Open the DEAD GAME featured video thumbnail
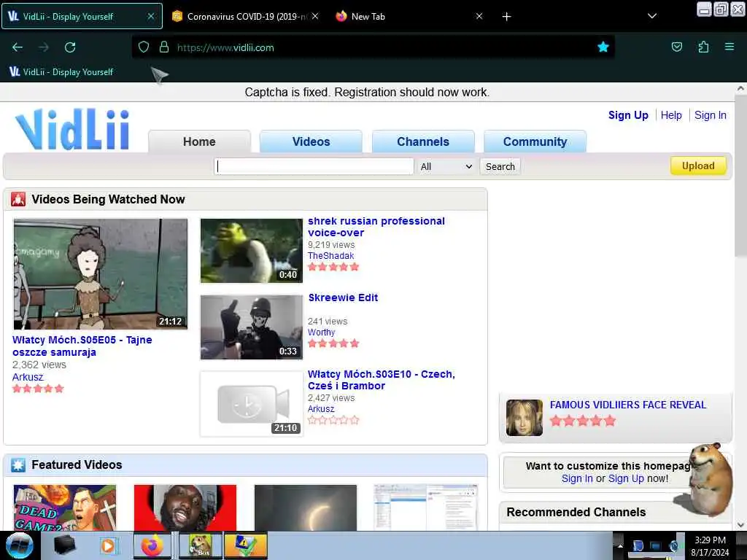Image resolution: width=747 pixels, height=560 pixels. tap(65, 507)
